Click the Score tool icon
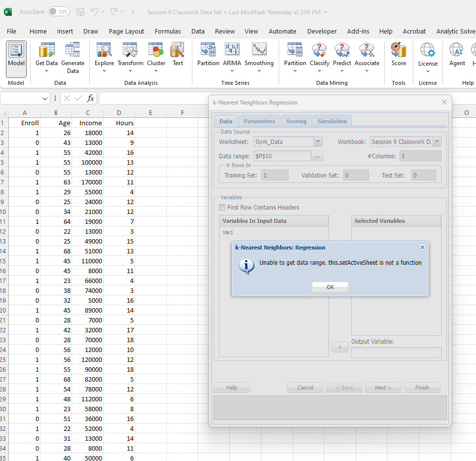The image size is (476, 461). [399, 55]
